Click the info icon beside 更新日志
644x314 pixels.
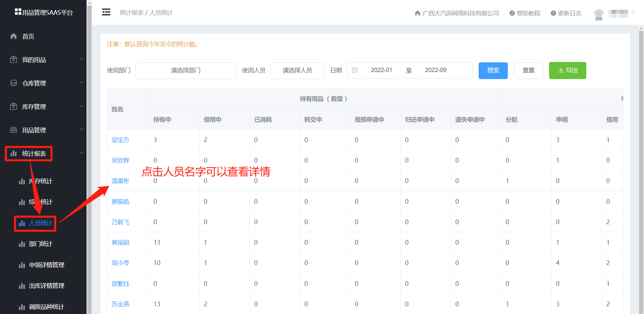pos(553,13)
